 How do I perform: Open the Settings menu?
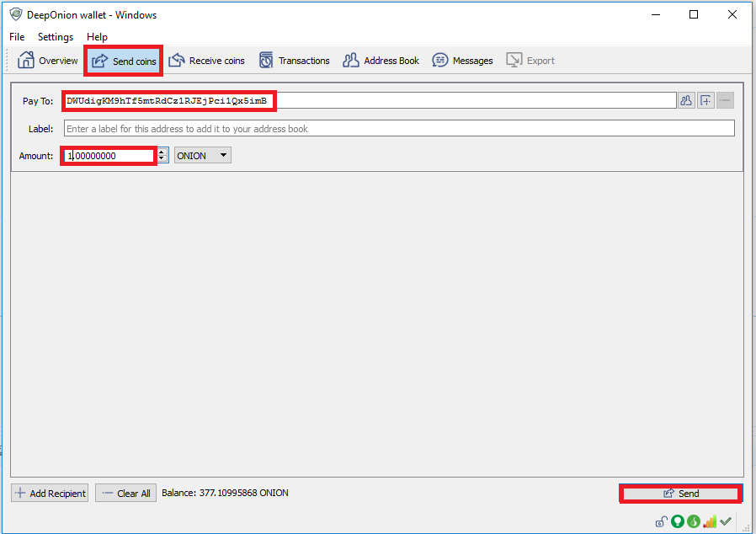(56, 37)
